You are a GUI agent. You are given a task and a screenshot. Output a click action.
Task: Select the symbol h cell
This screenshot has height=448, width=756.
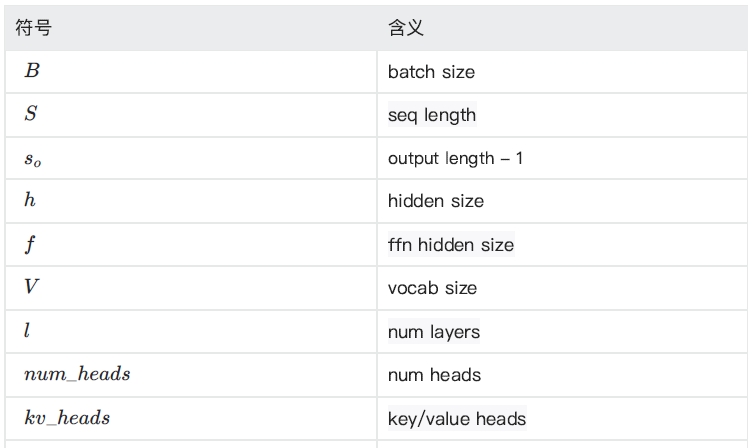click(x=30, y=201)
